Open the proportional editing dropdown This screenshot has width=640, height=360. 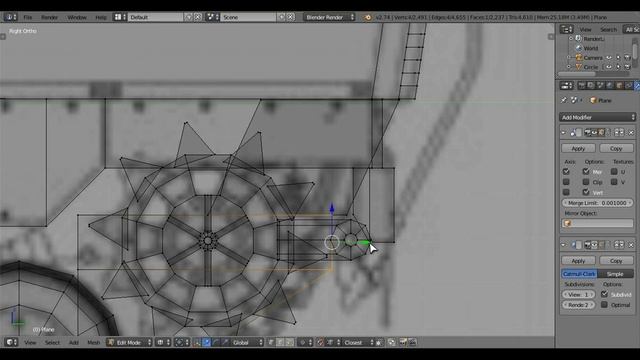(305, 342)
